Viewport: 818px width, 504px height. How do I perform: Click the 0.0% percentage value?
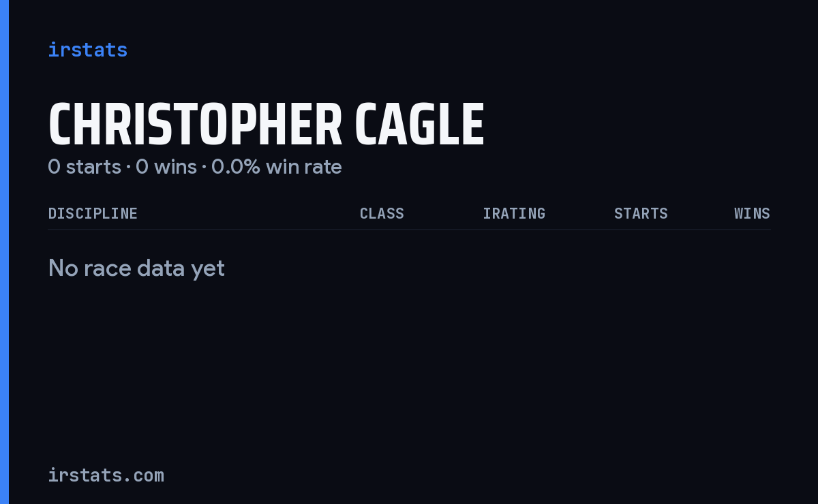(x=236, y=167)
